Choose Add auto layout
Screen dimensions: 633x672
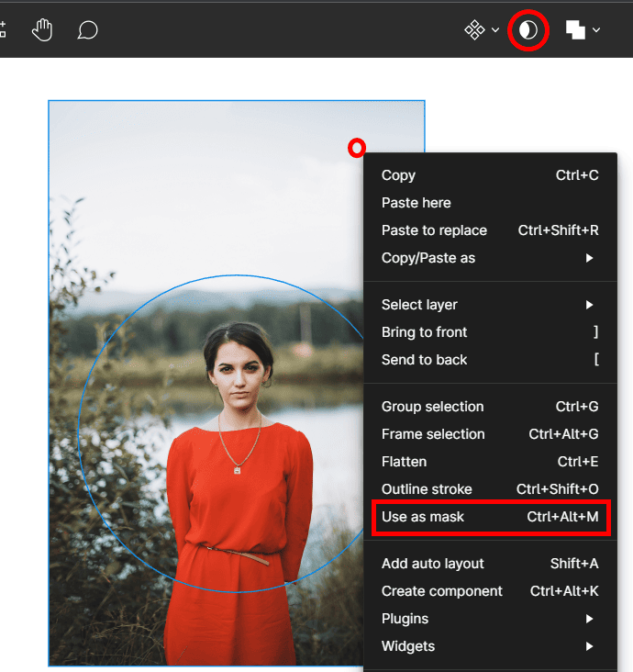point(432,564)
